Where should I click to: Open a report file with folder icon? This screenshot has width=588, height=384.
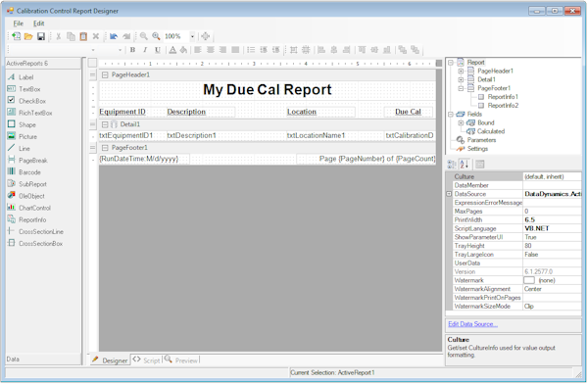(28, 36)
